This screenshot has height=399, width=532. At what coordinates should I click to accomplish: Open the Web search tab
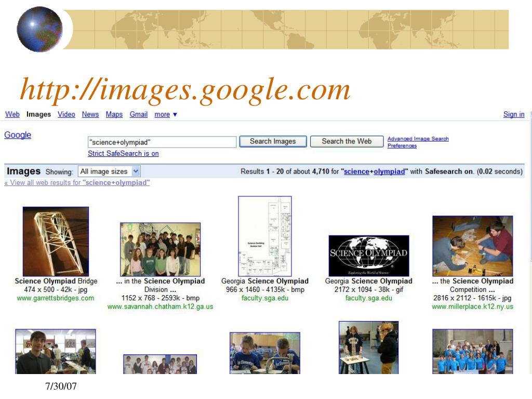pos(12,114)
